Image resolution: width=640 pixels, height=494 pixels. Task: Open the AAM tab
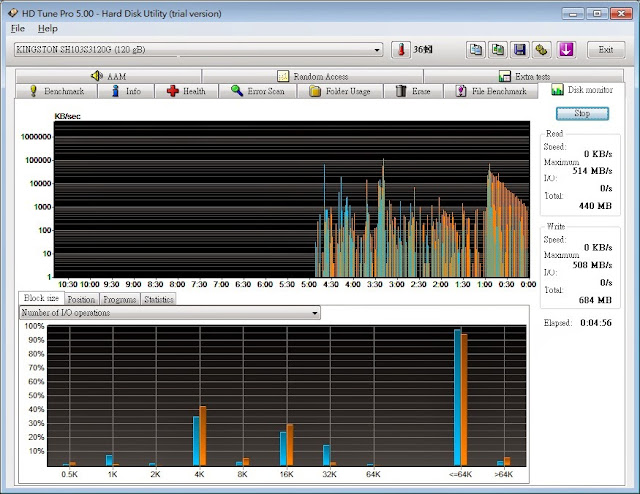[x=109, y=76]
